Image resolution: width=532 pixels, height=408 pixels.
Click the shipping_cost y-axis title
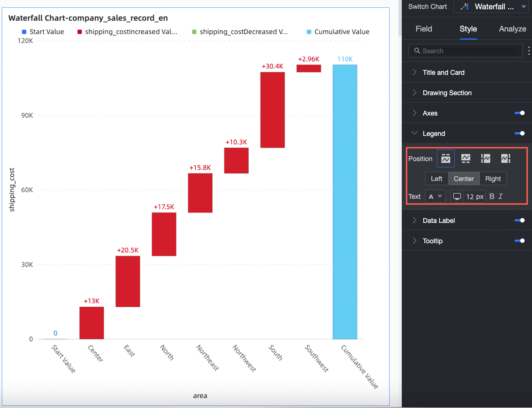click(12, 190)
